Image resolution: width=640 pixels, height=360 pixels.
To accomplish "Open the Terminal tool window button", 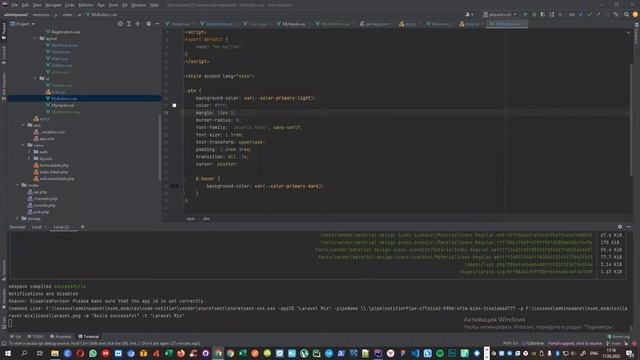I will coord(89,337).
